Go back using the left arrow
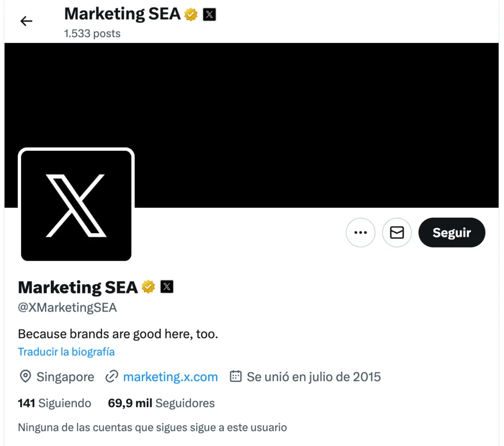 click(x=27, y=21)
